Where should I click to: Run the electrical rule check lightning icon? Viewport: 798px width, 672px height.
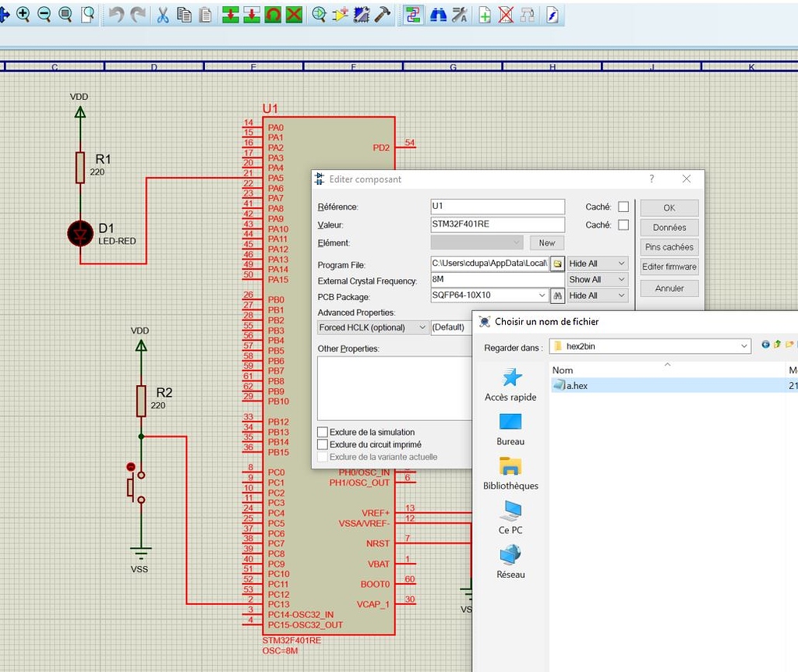[553, 14]
